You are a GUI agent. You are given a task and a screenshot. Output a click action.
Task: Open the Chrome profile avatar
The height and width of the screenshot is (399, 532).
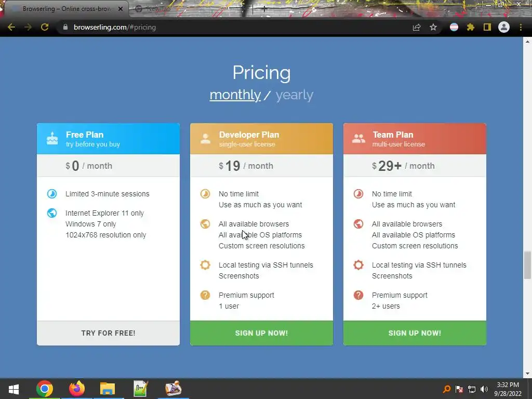504,27
